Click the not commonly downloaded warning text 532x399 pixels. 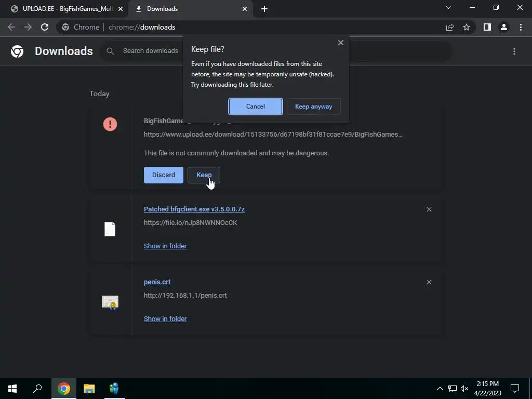point(236,153)
